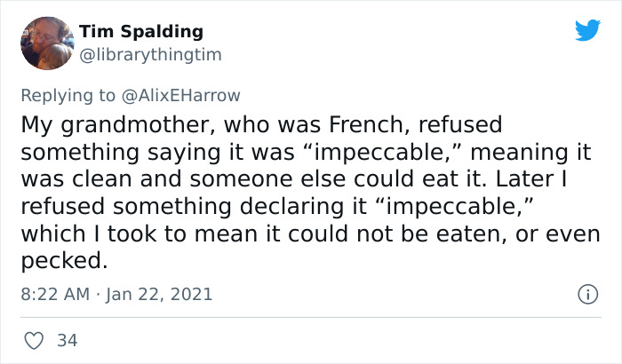Click the Twitter bird logo

tap(587, 30)
